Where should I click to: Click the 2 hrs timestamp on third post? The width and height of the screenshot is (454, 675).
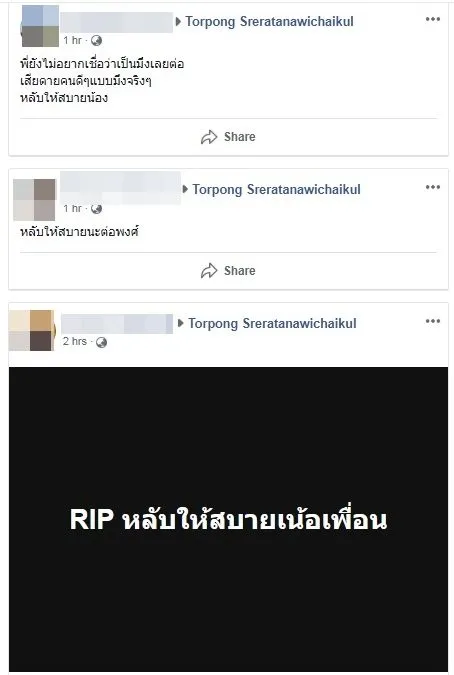tap(75, 341)
